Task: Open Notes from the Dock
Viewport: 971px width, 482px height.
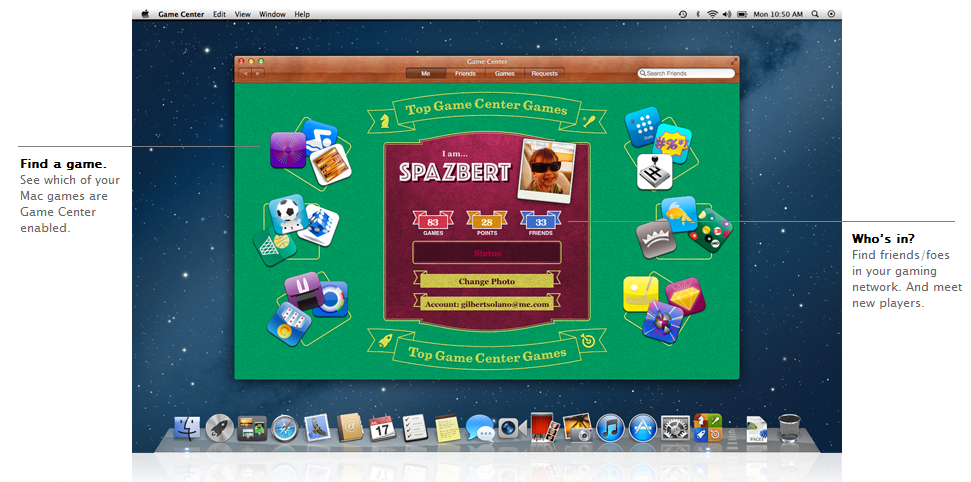Action: coord(448,428)
